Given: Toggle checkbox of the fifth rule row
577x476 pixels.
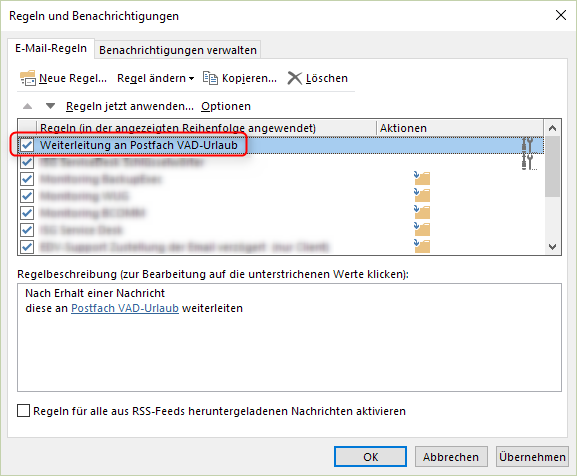Looking at the screenshot, I should 27,213.
